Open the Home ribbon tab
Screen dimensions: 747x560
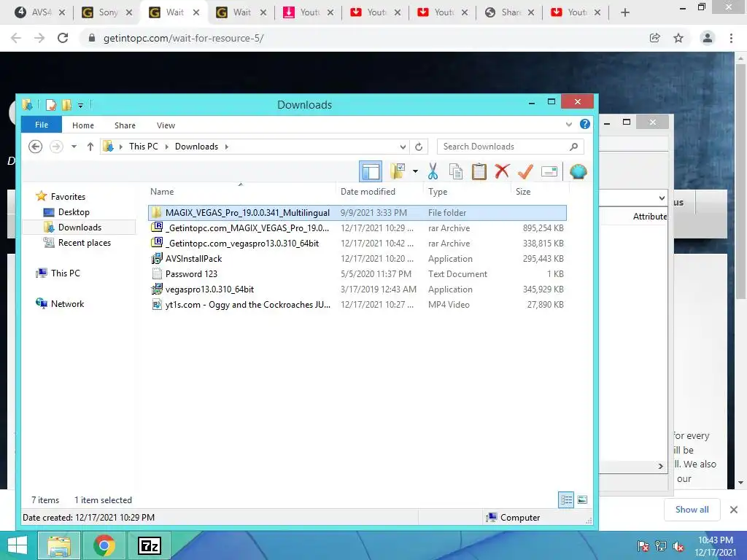(83, 125)
